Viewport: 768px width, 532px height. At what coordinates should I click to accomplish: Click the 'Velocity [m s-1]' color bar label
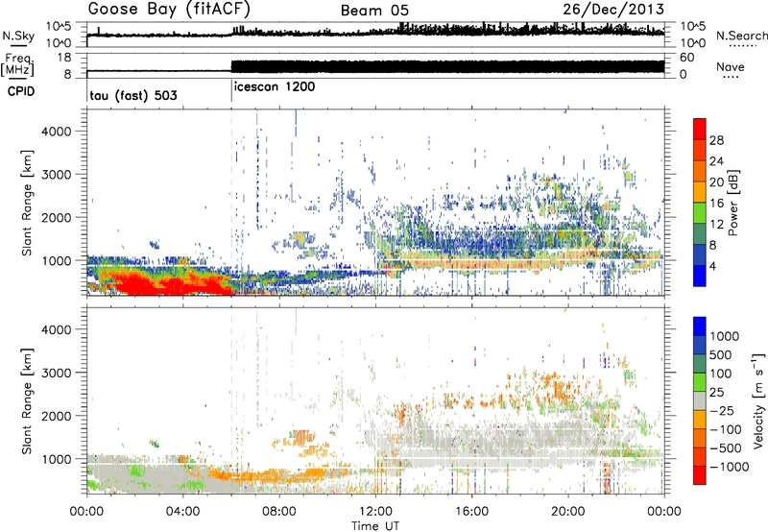pos(758,400)
